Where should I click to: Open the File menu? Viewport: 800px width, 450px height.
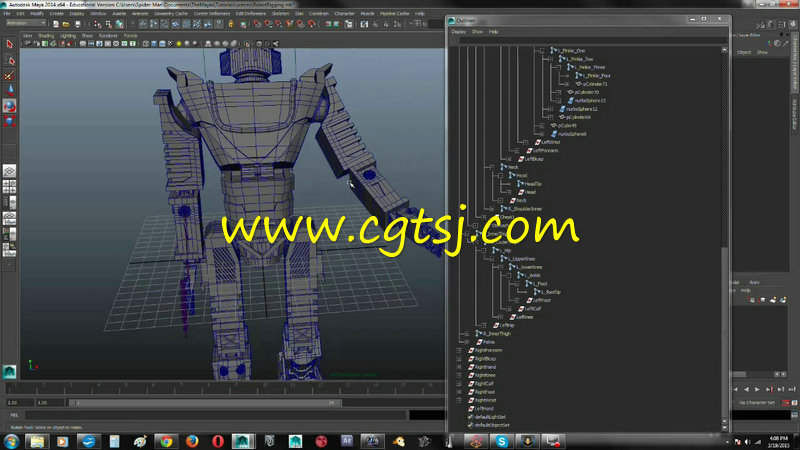pos(7,14)
